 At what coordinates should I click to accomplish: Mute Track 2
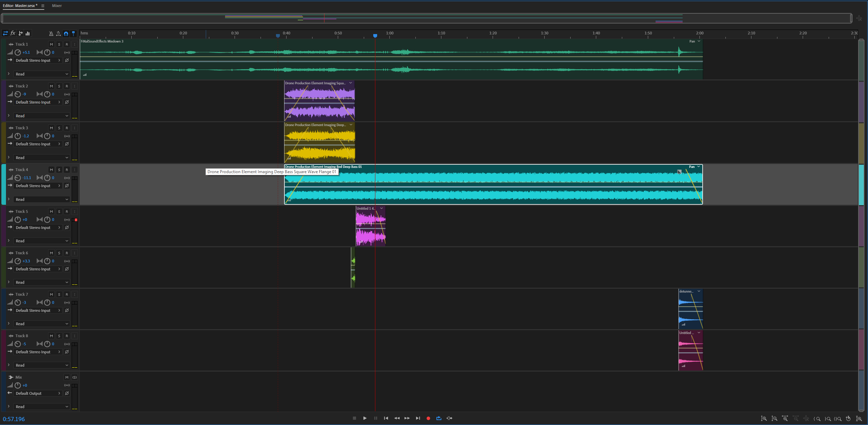click(x=51, y=86)
